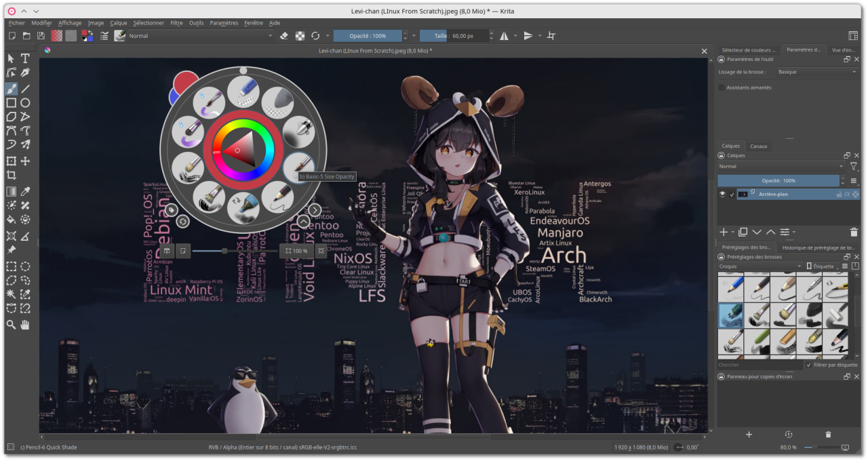Open layer filter funnel menu
Image resolution: width=868 pixels, height=461 pixels.
point(854,166)
